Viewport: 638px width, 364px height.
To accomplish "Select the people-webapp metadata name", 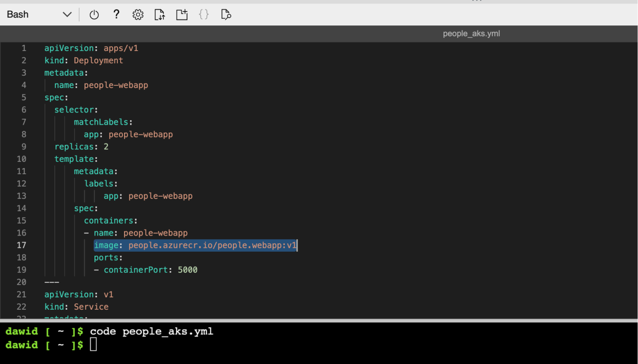I will (x=116, y=85).
